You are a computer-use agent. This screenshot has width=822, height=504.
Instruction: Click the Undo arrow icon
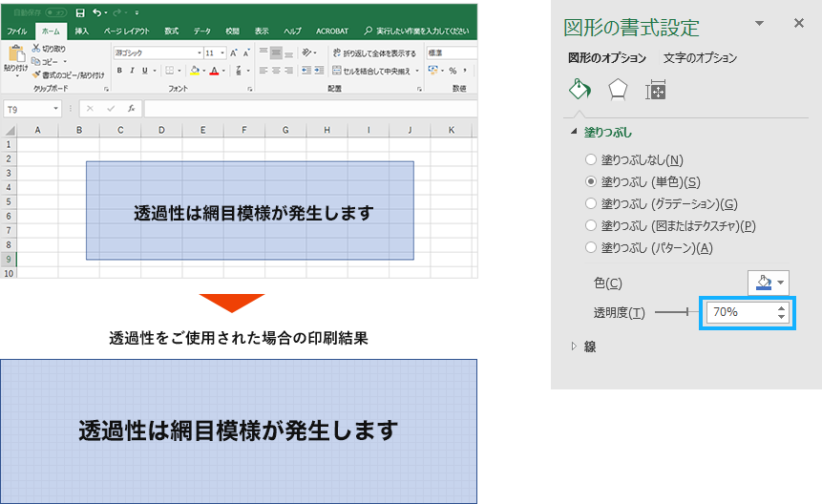(x=97, y=13)
